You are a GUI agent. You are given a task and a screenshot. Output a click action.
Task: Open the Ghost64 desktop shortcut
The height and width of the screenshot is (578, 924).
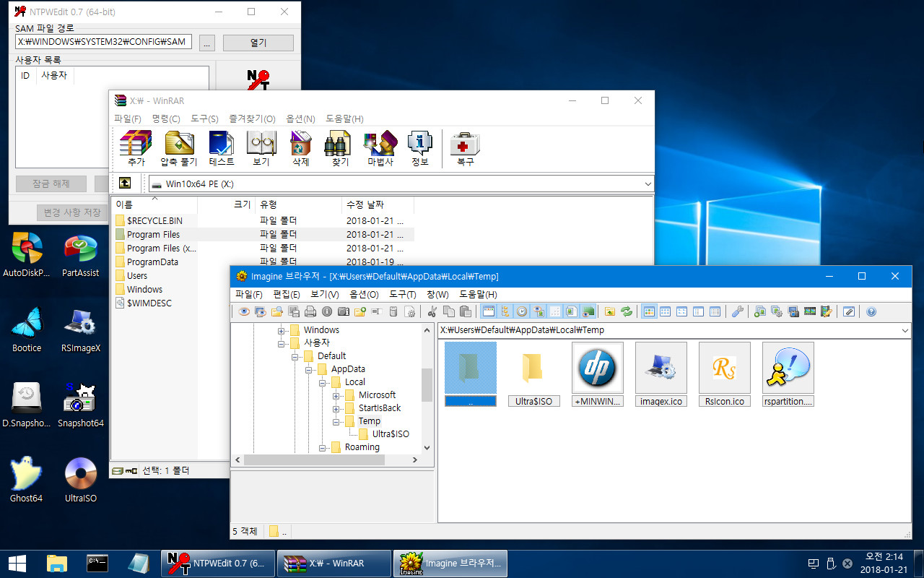[x=27, y=480]
